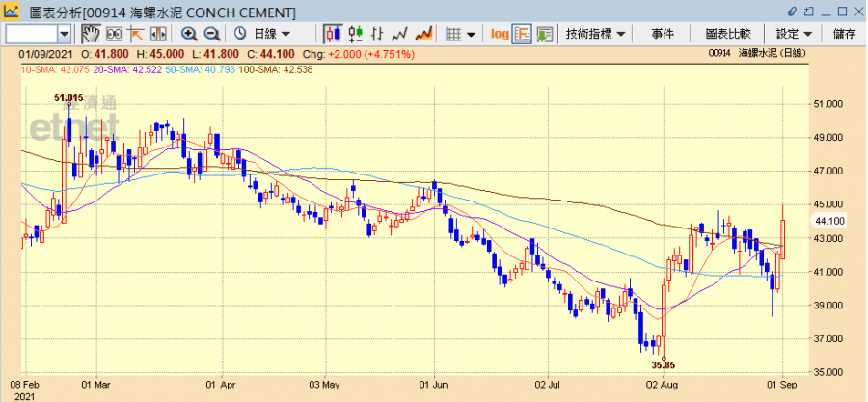Click the 儲存 save button
Image resolution: width=868 pixels, height=402 pixels.
844,34
